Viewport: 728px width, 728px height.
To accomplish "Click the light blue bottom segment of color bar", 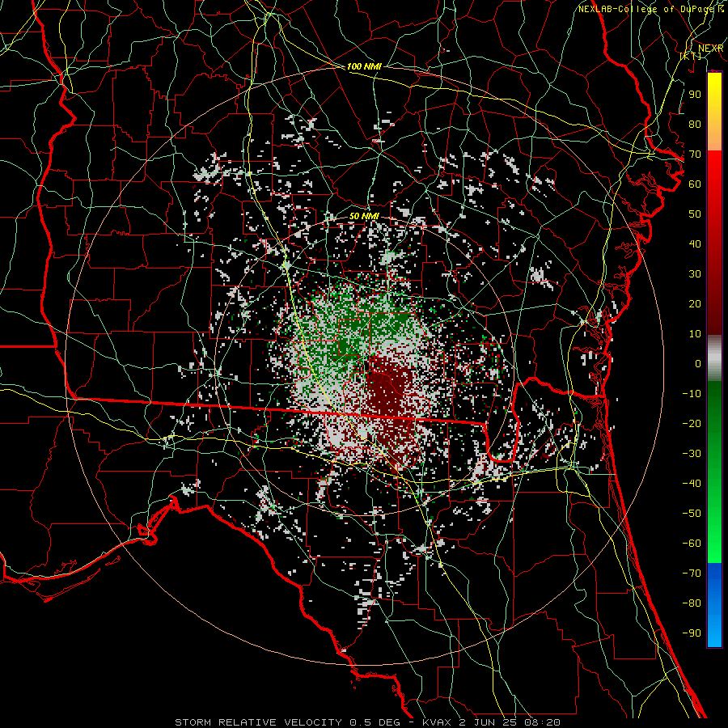I will coord(714,629).
